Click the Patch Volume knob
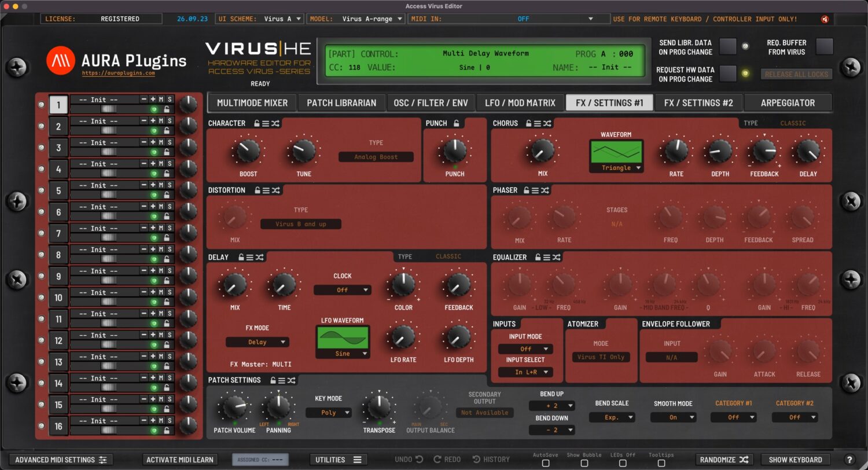The width and height of the screenshot is (868, 470). pyautogui.click(x=234, y=407)
